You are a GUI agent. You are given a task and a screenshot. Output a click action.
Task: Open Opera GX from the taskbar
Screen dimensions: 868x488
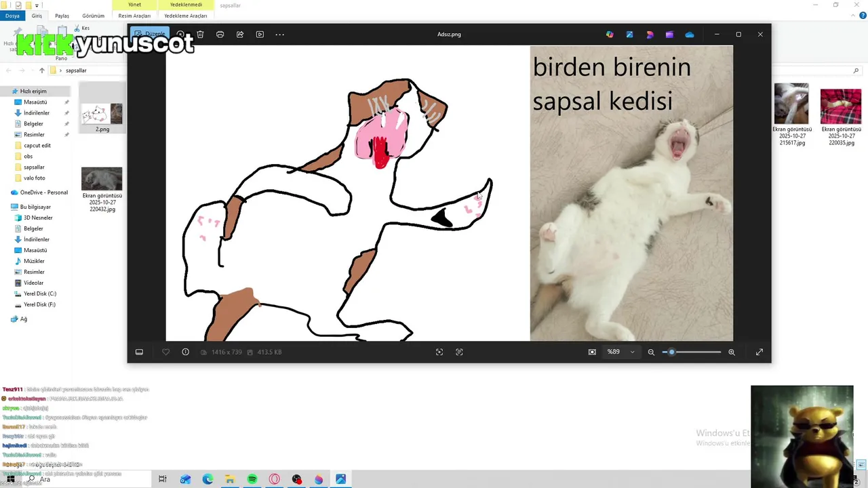[275, 479]
